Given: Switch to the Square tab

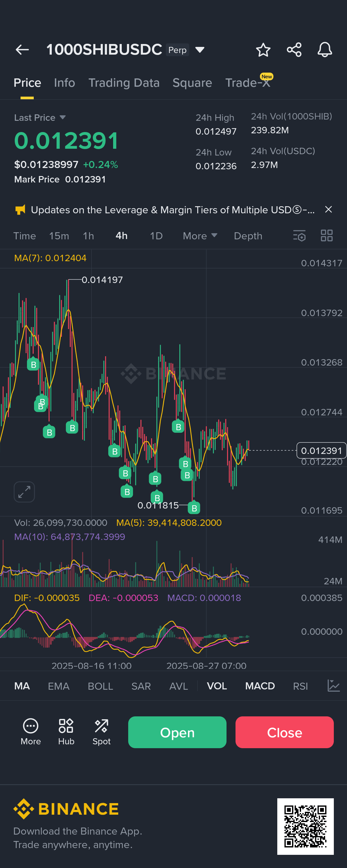Looking at the screenshot, I should coord(192,83).
